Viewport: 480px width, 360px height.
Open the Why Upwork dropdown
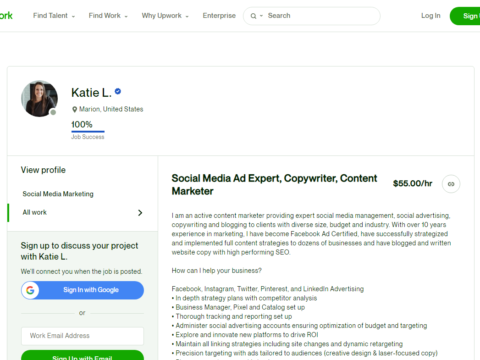click(x=165, y=16)
